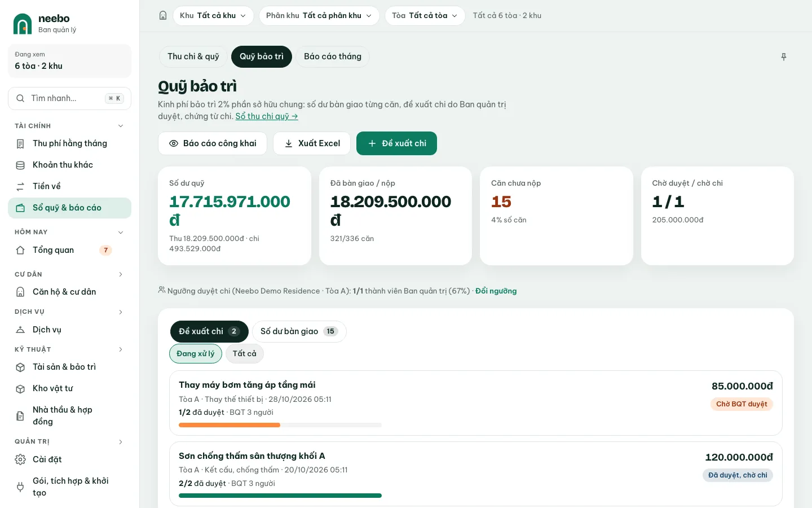Click the Tổng quan home icon

20,250
